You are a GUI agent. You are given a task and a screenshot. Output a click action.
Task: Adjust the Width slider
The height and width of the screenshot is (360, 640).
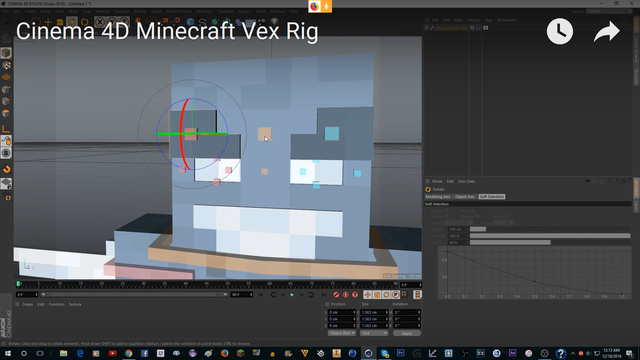pyautogui.click(x=550, y=242)
